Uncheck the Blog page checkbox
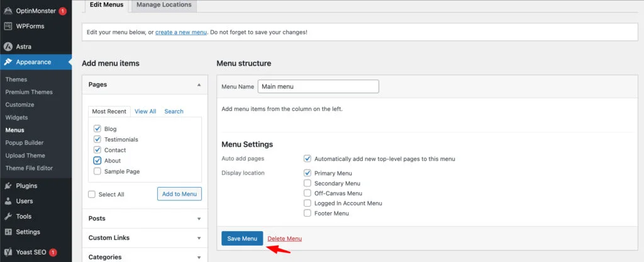Image resolution: width=644 pixels, height=262 pixels. [97, 128]
